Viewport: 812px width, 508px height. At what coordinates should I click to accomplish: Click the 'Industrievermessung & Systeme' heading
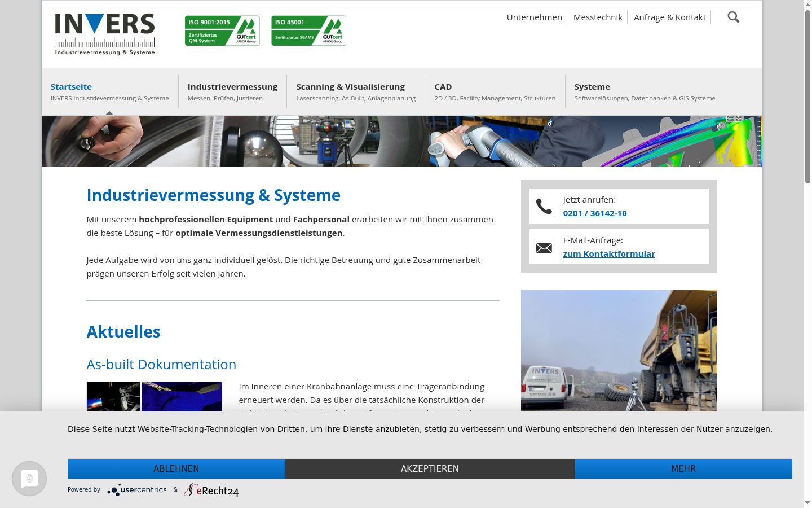pyautogui.click(x=214, y=195)
